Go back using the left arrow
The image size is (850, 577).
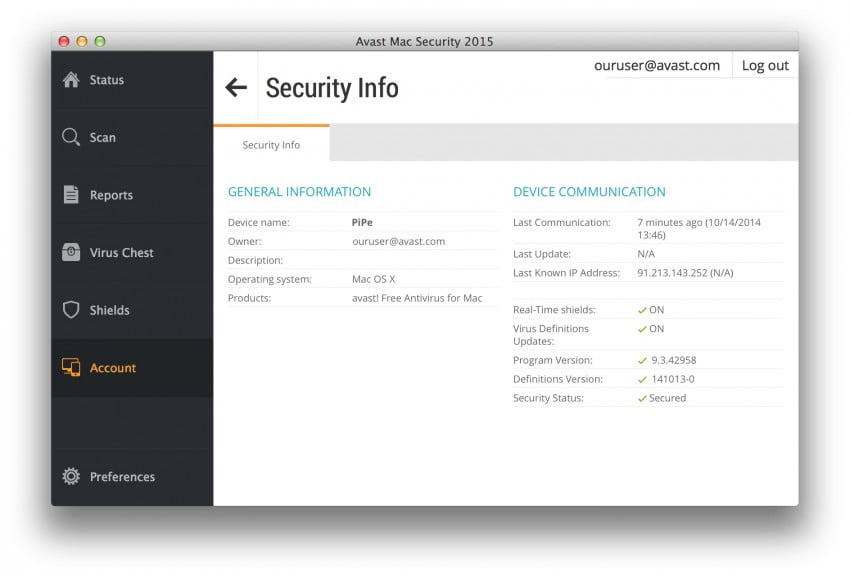(x=236, y=87)
